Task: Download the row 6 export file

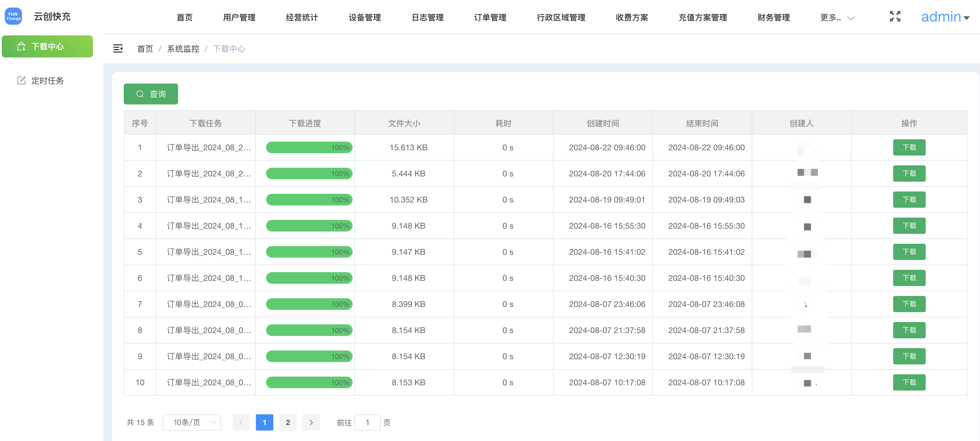Action: tap(909, 278)
